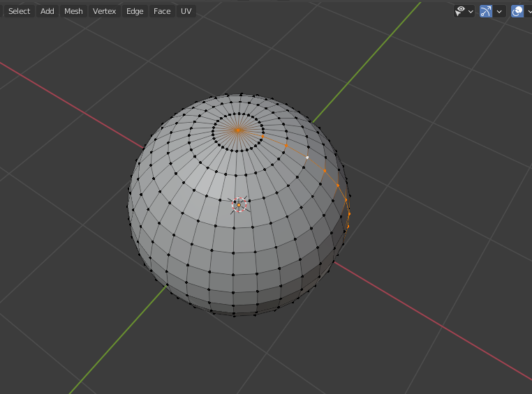Open the Vertex menu
Screen dimensions: 532x394
105,11
